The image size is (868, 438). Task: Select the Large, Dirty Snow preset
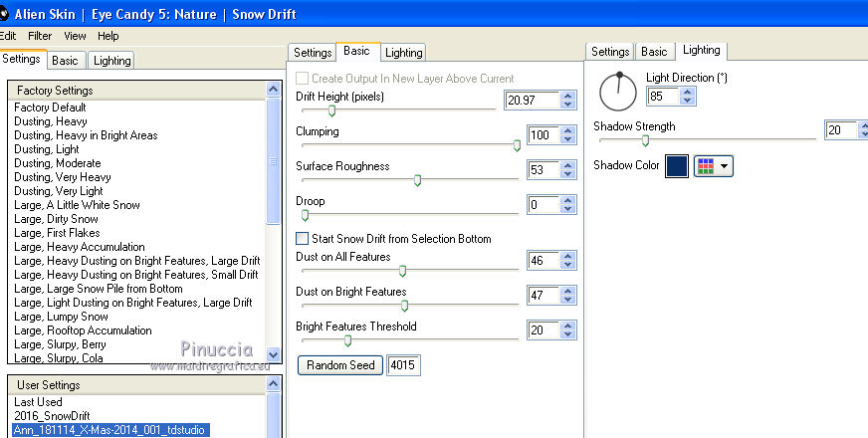pyautogui.click(x=56, y=219)
